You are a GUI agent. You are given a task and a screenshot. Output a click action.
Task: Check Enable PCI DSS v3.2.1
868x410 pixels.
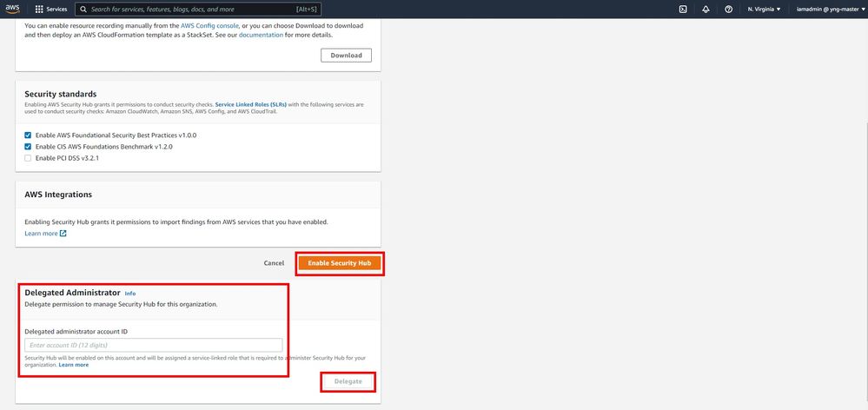point(28,158)
